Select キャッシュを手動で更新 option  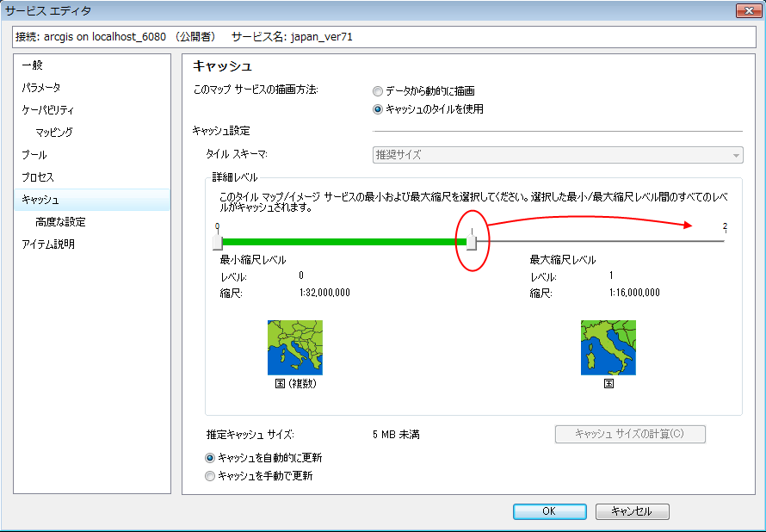[x=210, y=476]
